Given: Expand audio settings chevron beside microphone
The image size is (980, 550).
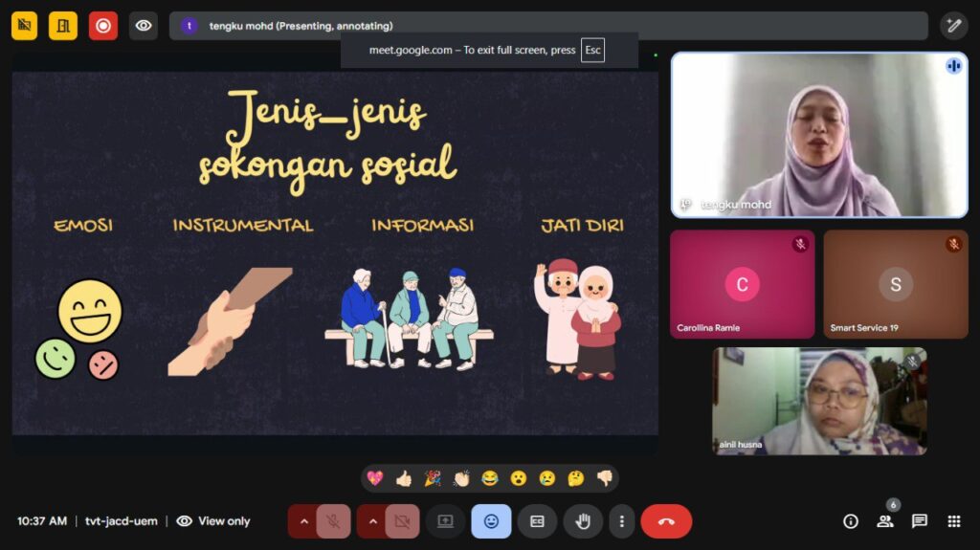Looking at the screenshot, I should [x=303, y=521].
